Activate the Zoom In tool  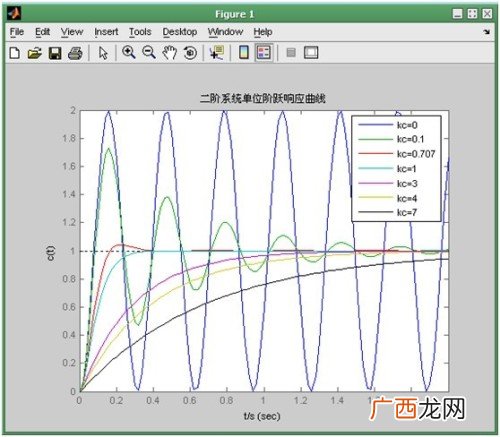[129, 53]
